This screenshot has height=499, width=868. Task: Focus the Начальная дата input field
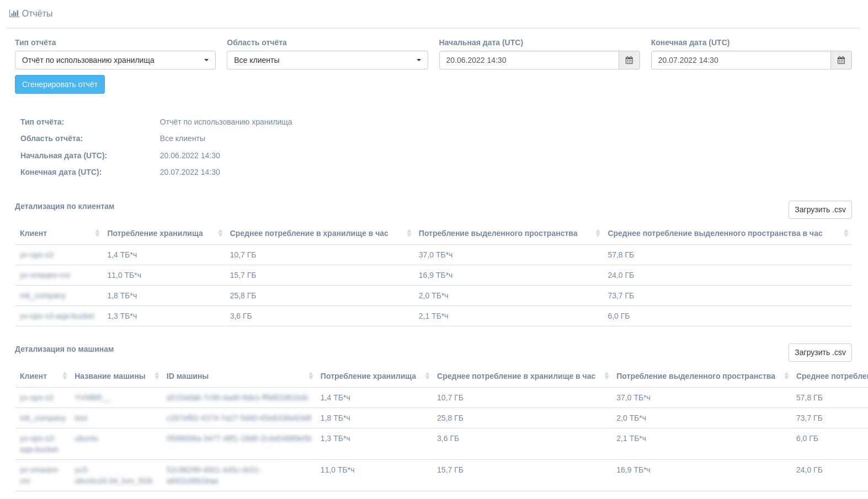click(528, 60)
